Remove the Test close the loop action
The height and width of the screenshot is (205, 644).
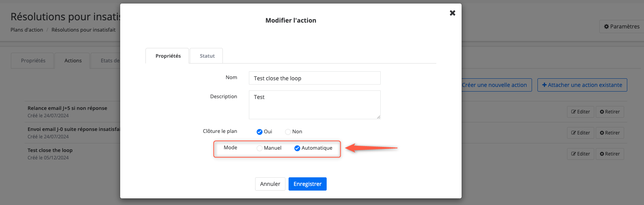[609, 154]
